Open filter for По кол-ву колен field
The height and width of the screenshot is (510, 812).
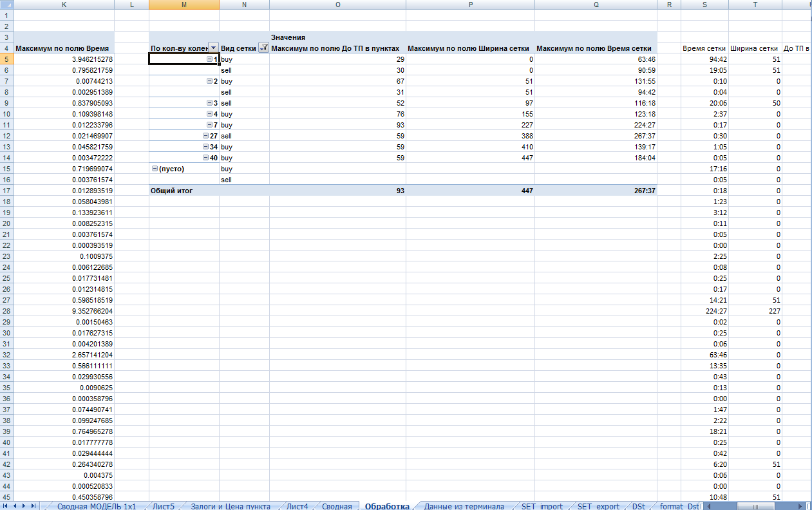[213, 48]
